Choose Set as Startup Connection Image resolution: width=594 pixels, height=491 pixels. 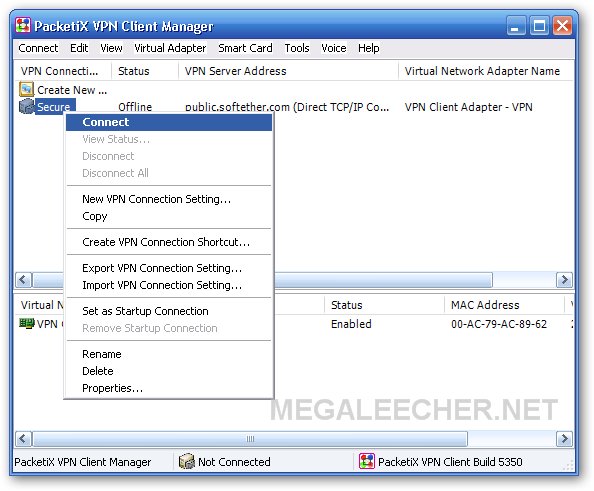coord(169,311)
